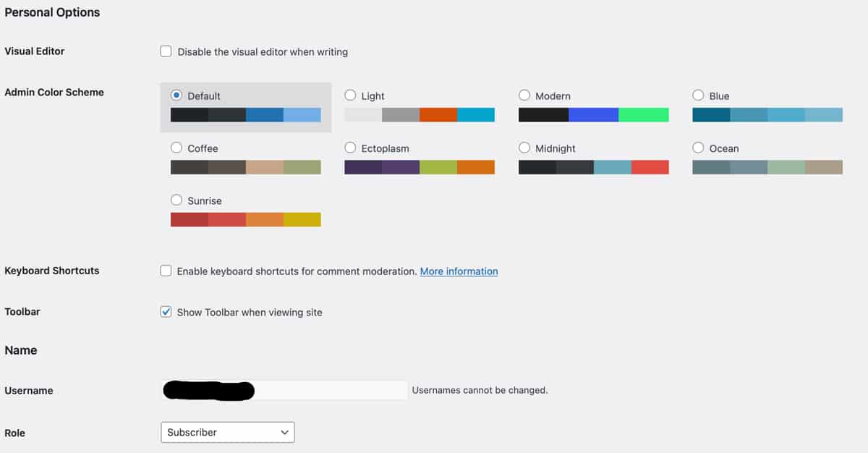Click the Sunrise palette color bar
The width and height of the screenshot is (868, 453).
[246, 219]
